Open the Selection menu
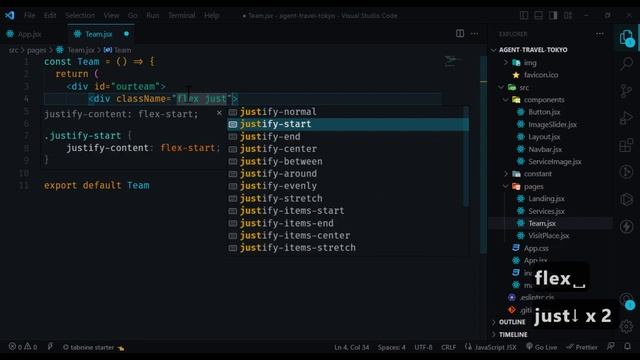Image resolution: width=640 pixels, height=360 pixels. (x=80, y=16)
